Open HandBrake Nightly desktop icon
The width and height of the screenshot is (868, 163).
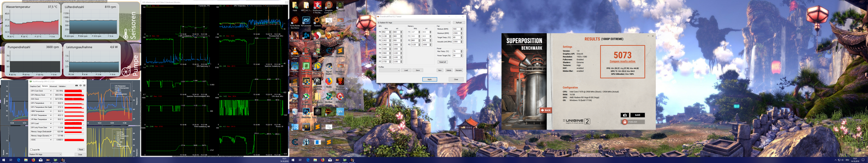click(340, 38)
